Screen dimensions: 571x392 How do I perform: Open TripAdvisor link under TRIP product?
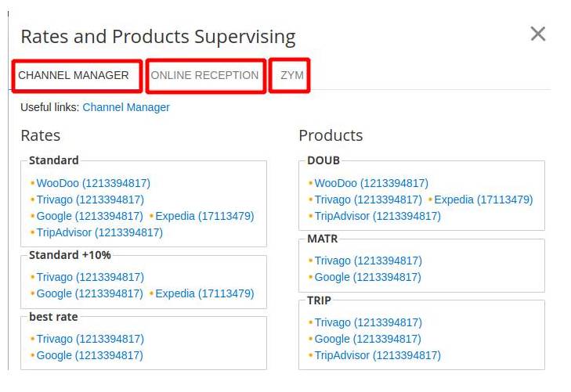tap(378, 355)
